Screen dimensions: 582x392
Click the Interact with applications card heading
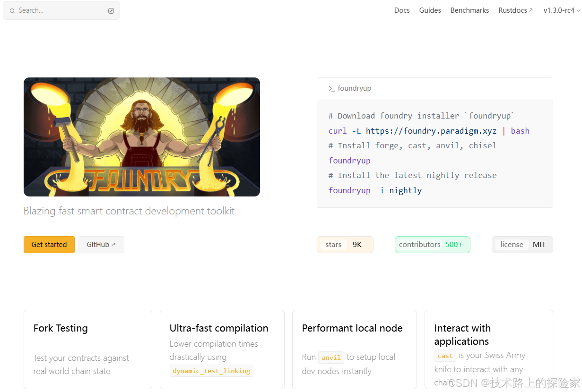pyautogui.click(x=462, y=334)
